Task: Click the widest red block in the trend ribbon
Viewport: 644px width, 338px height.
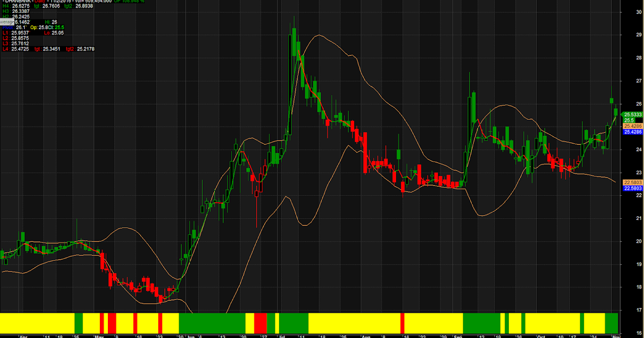Action: 260,323
